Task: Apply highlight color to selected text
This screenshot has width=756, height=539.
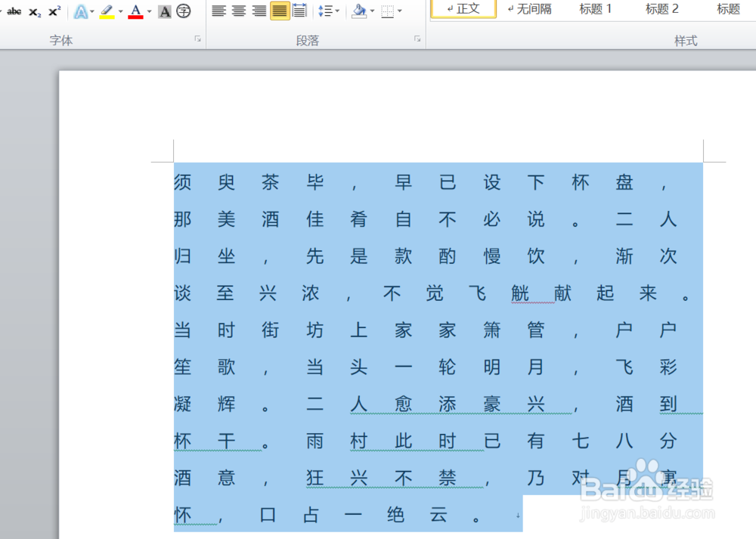Action: (x=106, y=11)
